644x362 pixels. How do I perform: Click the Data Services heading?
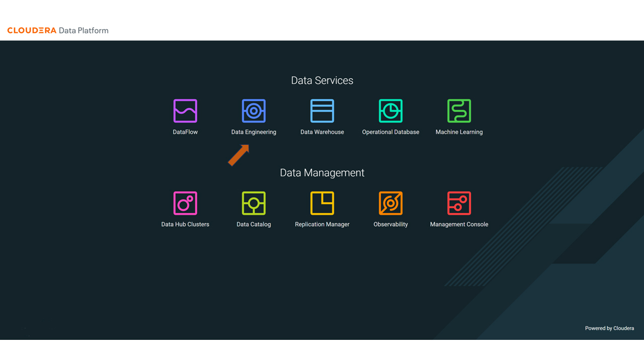pos(322,80)
